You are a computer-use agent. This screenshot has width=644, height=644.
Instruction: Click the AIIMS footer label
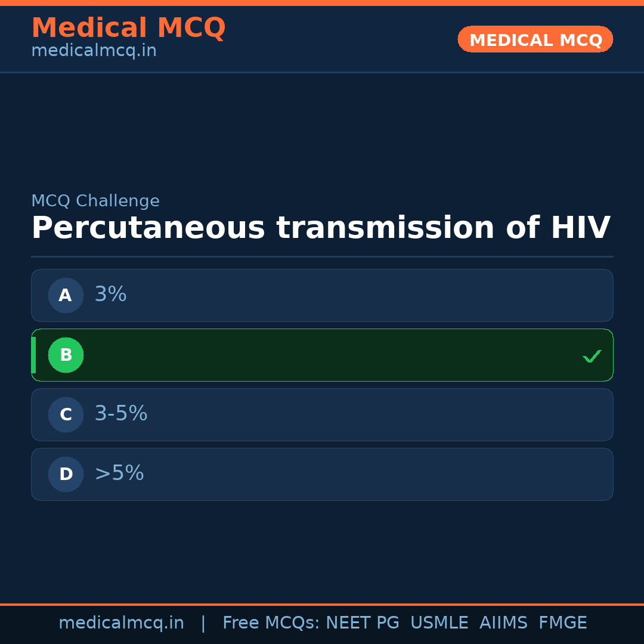point(503,623)
